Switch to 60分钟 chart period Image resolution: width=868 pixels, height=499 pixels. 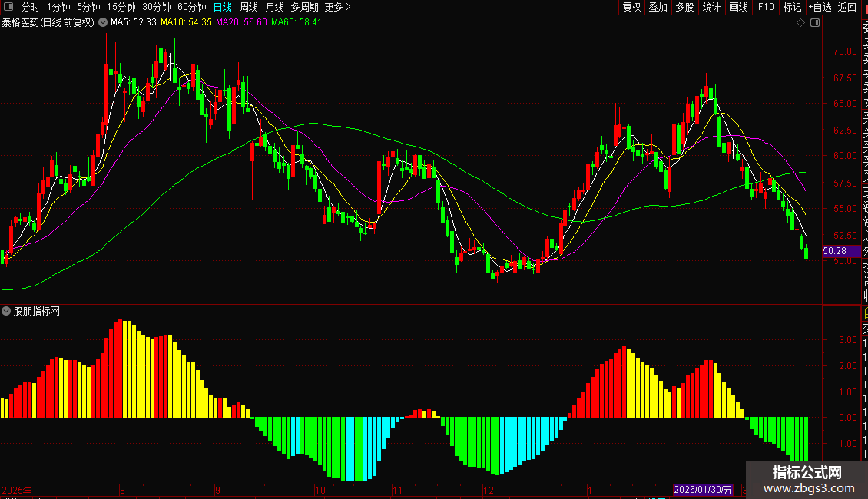[x=192, y=7]
